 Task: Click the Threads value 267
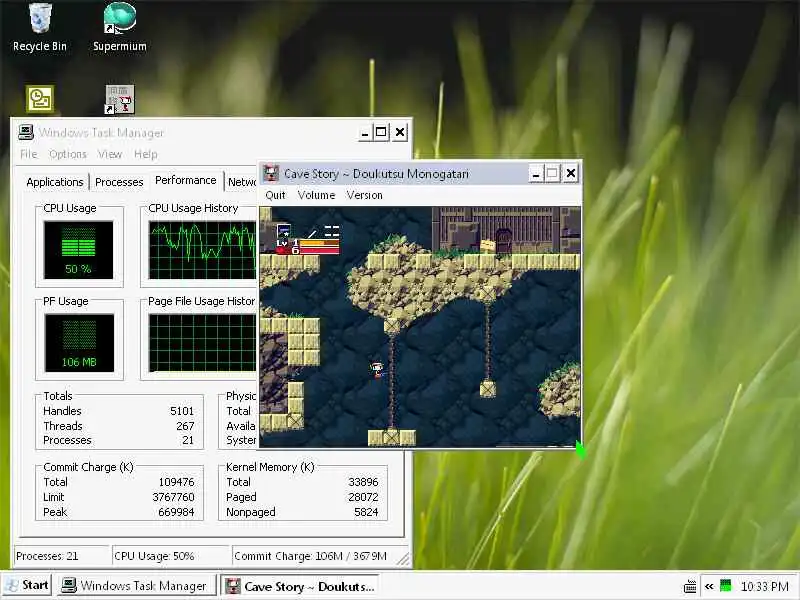click(185, 426)
